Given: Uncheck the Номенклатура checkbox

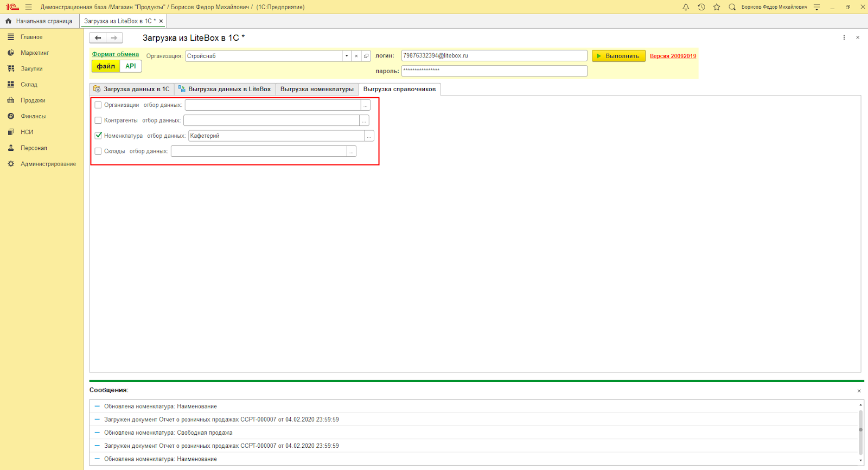Looking at the screenshot, I should click(x=98, y=136).
